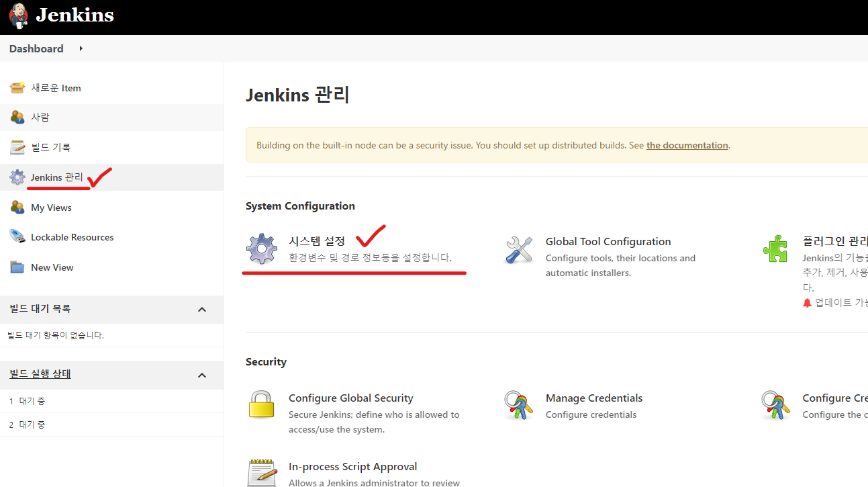Click the Configure Credential Providers keys icon
The width and height of the screenshot is (868, 487).
[x=775, y=405]
